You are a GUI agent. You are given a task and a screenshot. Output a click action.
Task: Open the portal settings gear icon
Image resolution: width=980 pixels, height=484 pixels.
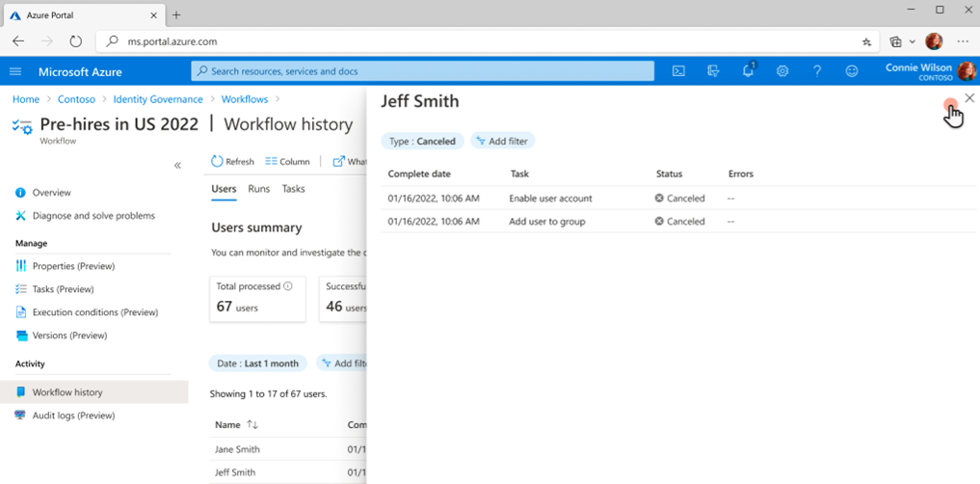782,71
